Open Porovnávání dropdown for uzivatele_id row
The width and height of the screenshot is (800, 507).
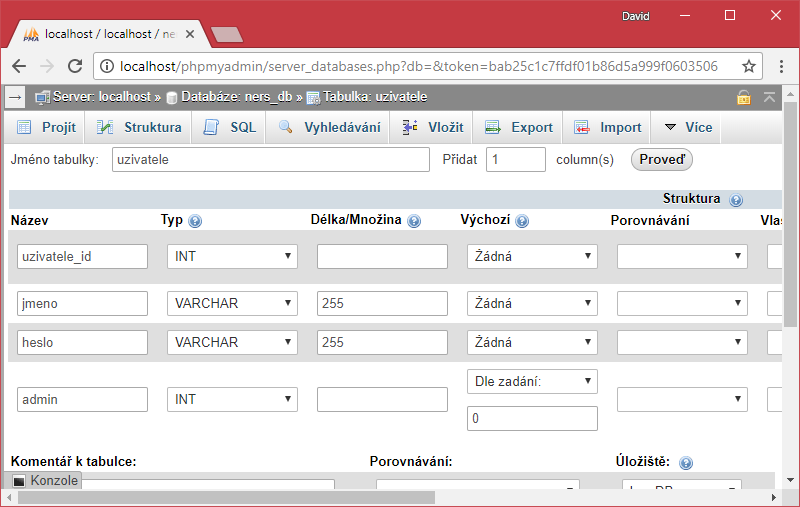[682, 256]
